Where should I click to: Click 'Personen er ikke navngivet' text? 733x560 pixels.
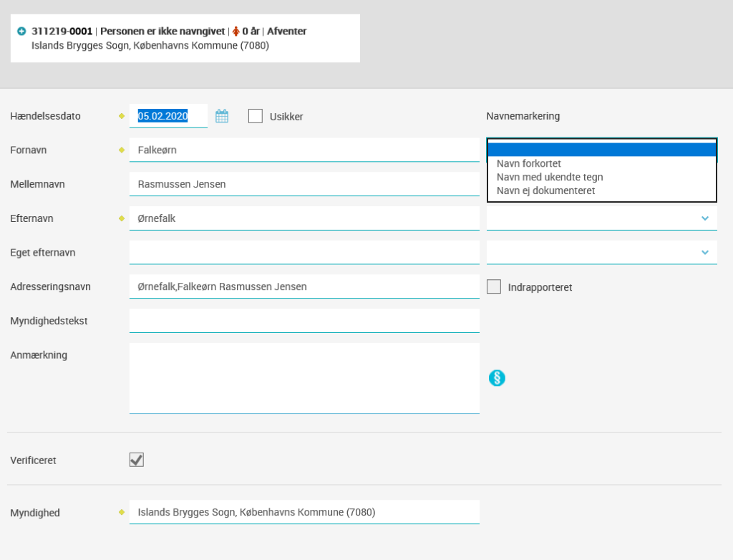pyautogui.click(x=162, y=32)
